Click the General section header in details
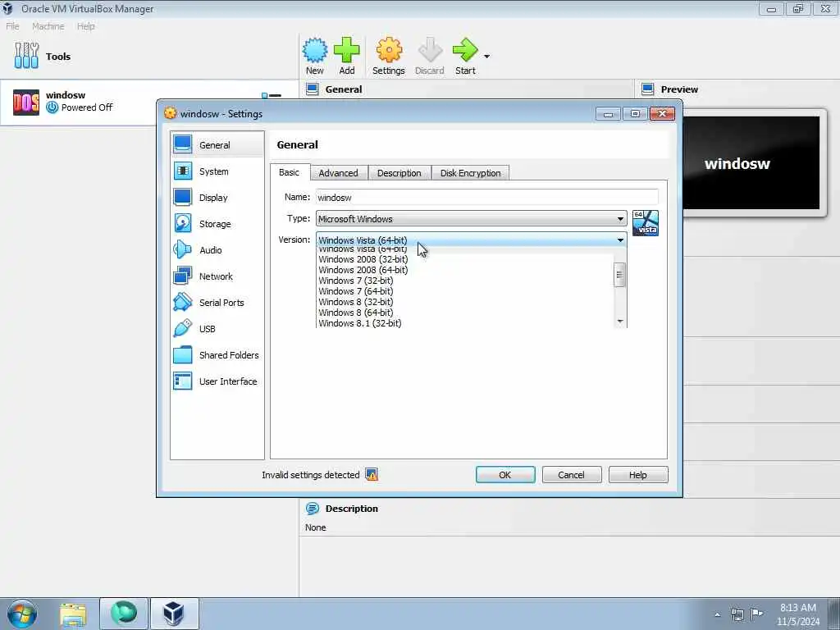 (344, 89)
